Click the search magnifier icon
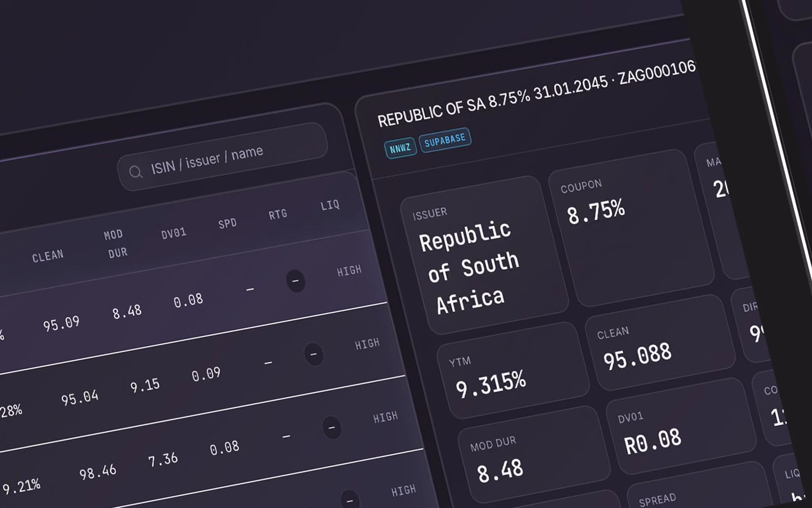 (136, 172)
